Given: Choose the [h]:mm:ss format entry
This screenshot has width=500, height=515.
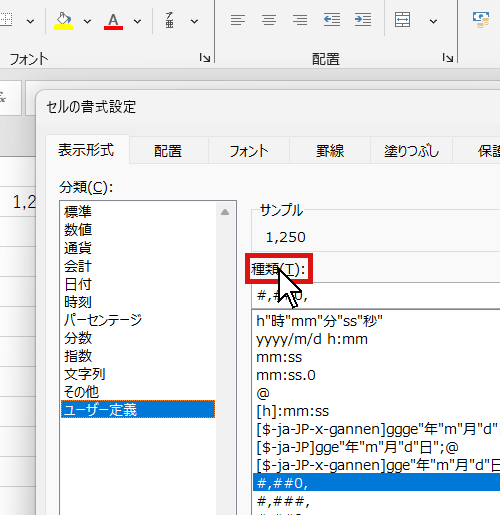Looking at the screenshot, I should click(377, 411).
